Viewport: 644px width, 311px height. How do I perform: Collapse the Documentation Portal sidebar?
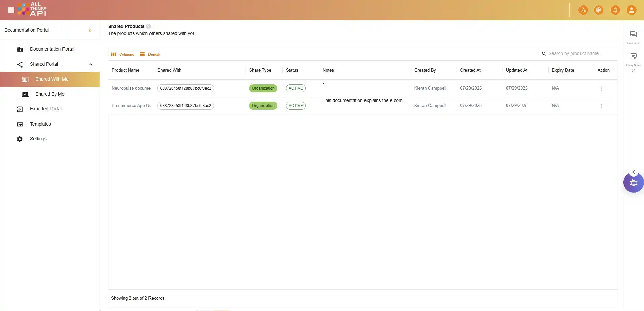point(90,30)
